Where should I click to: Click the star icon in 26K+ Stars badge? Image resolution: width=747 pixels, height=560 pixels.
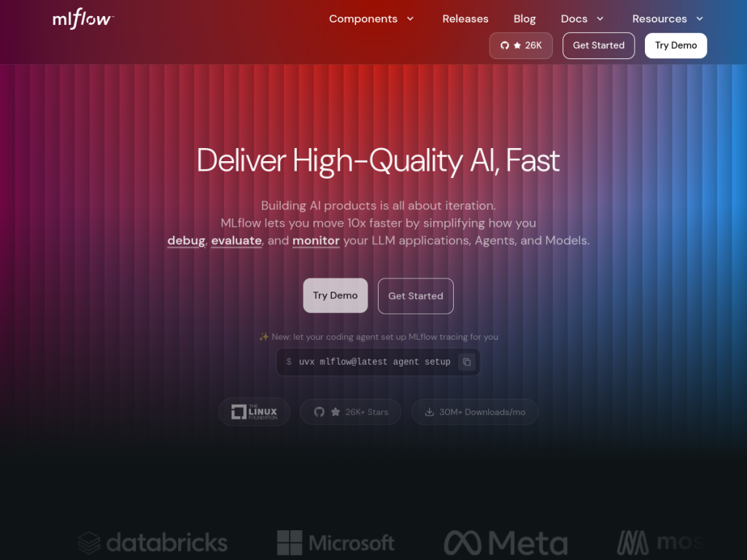[x=336, y=412]
